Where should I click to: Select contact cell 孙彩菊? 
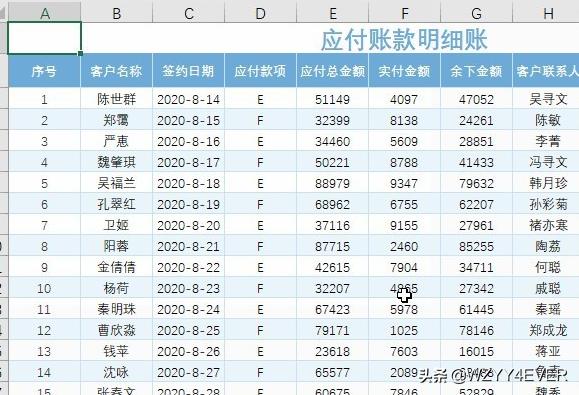coord(546,204)
